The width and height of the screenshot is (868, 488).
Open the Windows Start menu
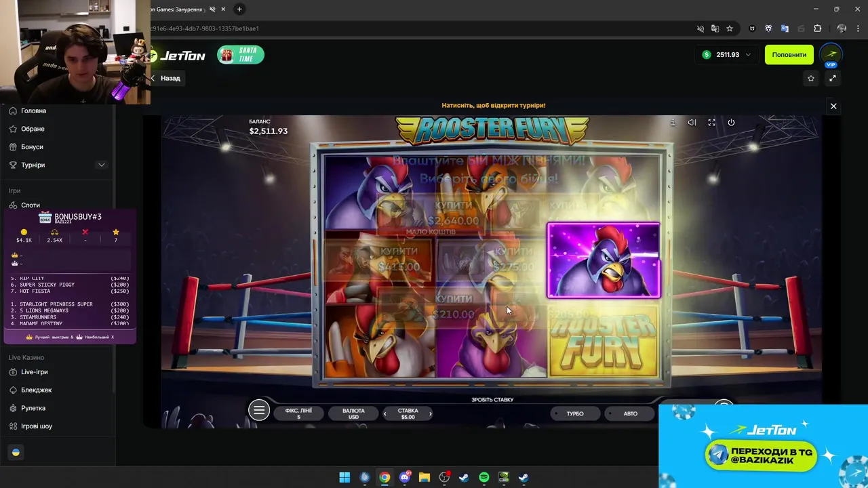click(x=344, y=477)
